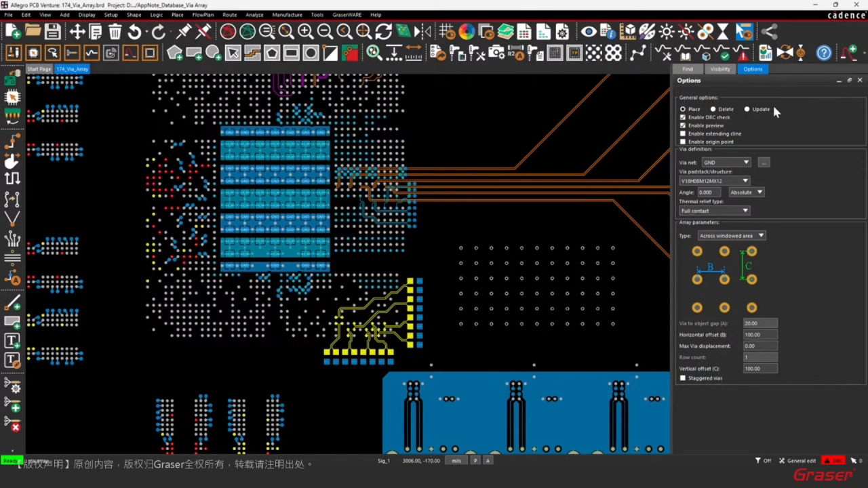Enable the Staggered vias checkbox
The image size is (868, 488).
coord(683,378)
